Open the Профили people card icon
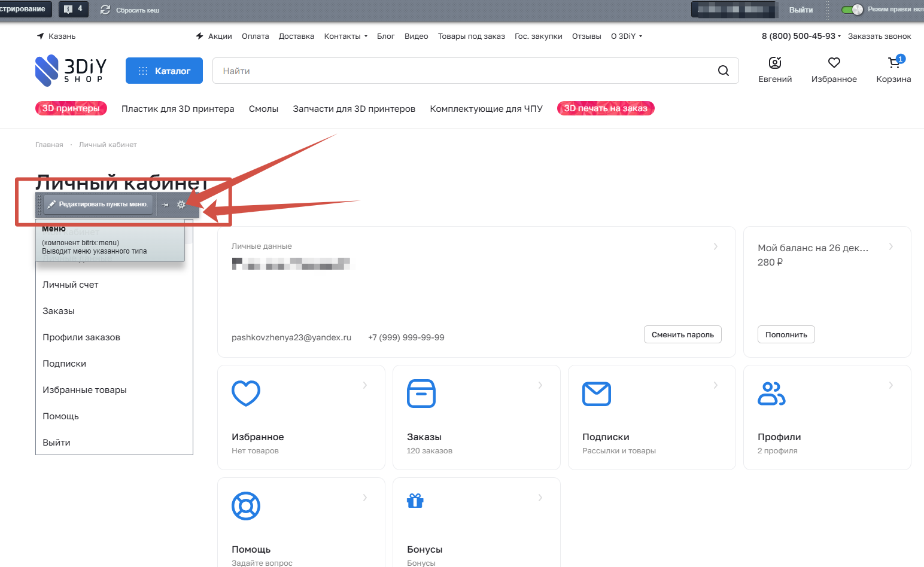 click(x=772, y=394)
